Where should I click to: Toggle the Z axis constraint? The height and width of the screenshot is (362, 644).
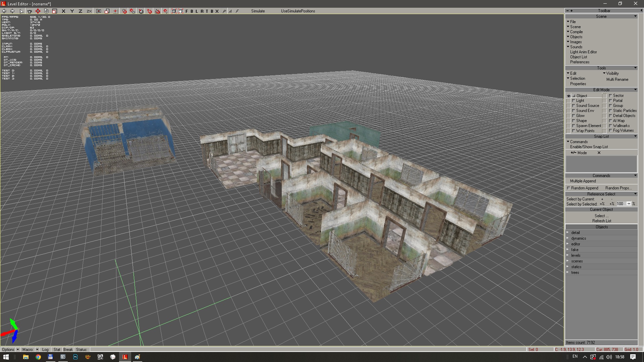coord(80,11)
